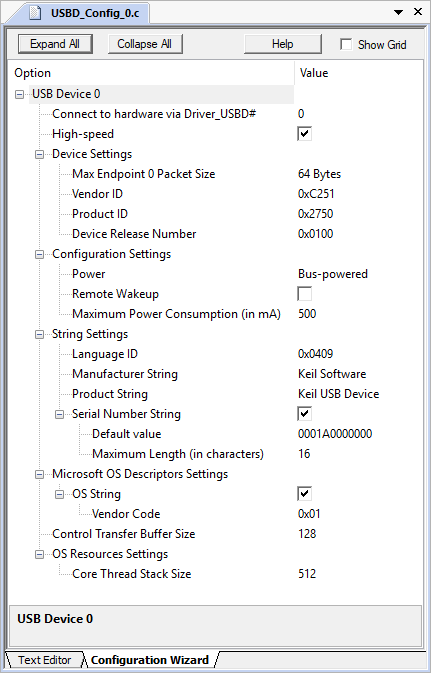Uncheck the High-speed option
Viewport: 431px width, 673px height.
pos(304,134)
